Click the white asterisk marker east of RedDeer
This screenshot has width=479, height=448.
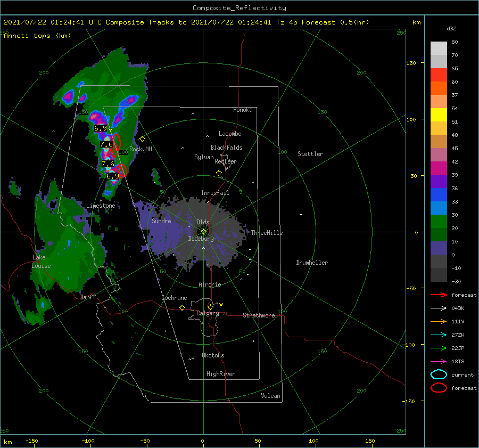[x=253, y=183]
